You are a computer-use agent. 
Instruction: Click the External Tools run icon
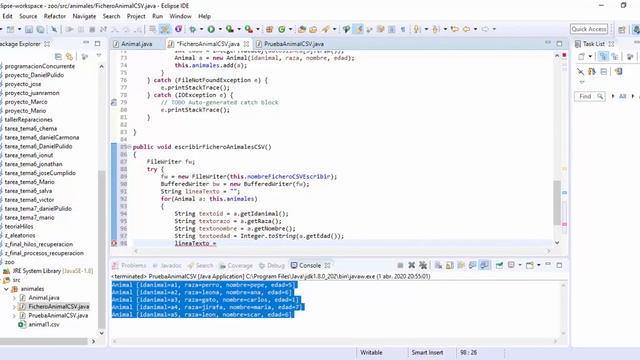(249, 29)
